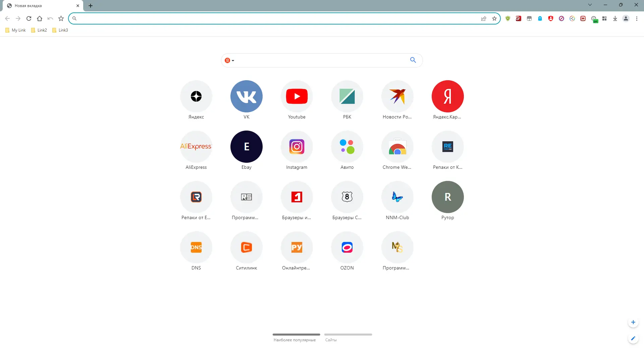Open the My Link bookmark
The height and width of the screenshot is (349, 644).
click(x=15, y=30)
